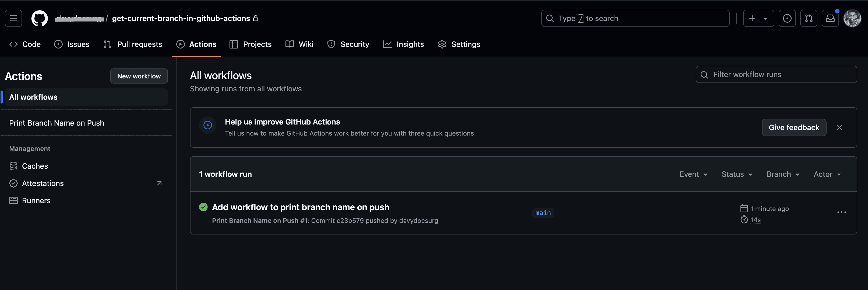Screen dimensions: 868x290
Task: Click the Give feedback button
Action: click(794, 127)
